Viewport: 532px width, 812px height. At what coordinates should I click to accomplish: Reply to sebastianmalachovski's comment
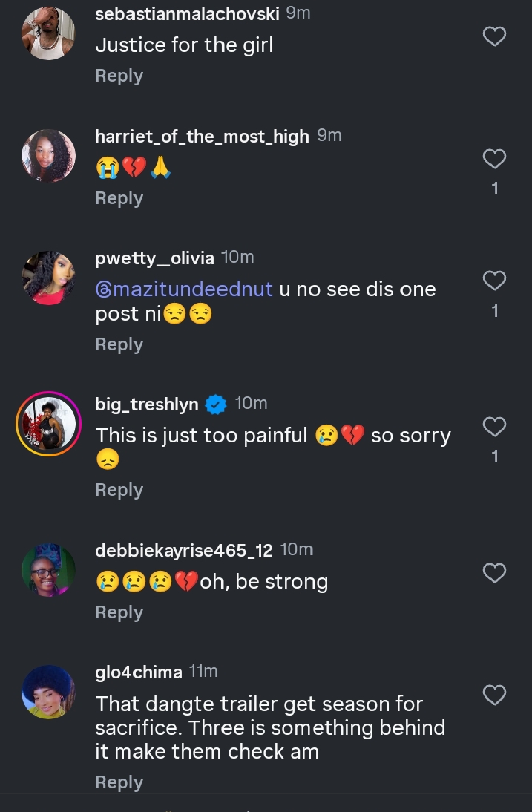click(119, 76)
